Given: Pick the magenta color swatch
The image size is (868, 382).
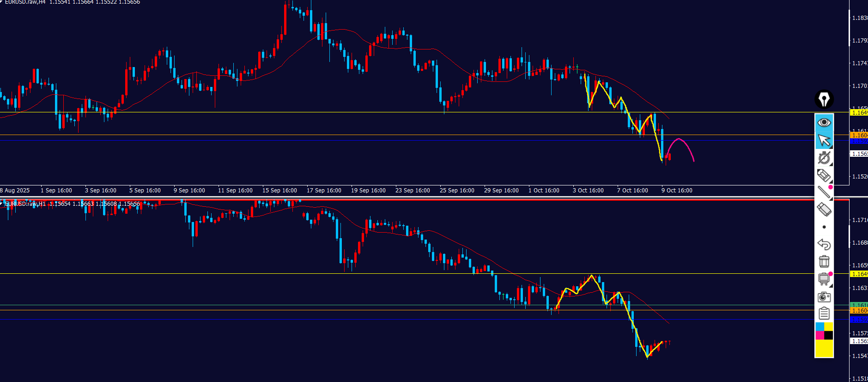Looking at the screenshot, I should [819, 335].
